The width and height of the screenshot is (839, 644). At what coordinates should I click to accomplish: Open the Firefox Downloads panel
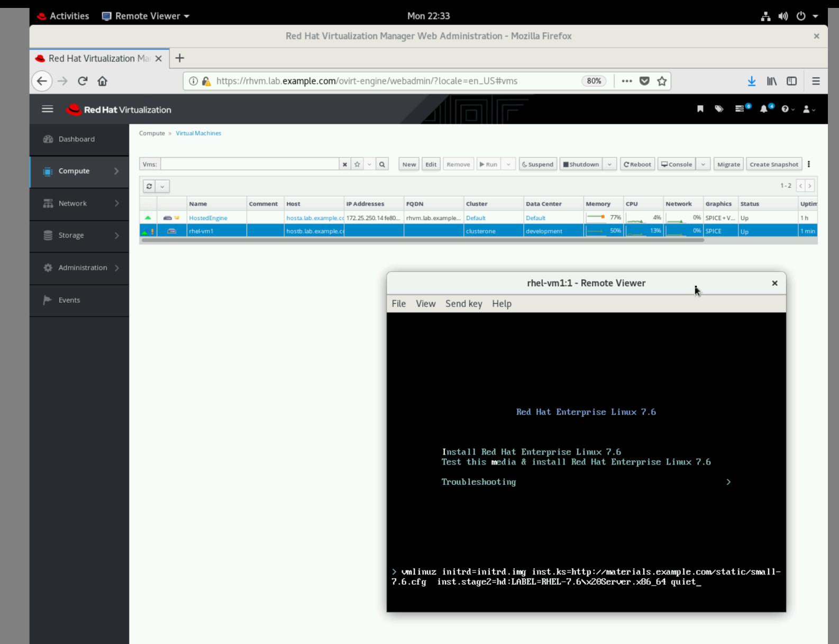point(752,81)
